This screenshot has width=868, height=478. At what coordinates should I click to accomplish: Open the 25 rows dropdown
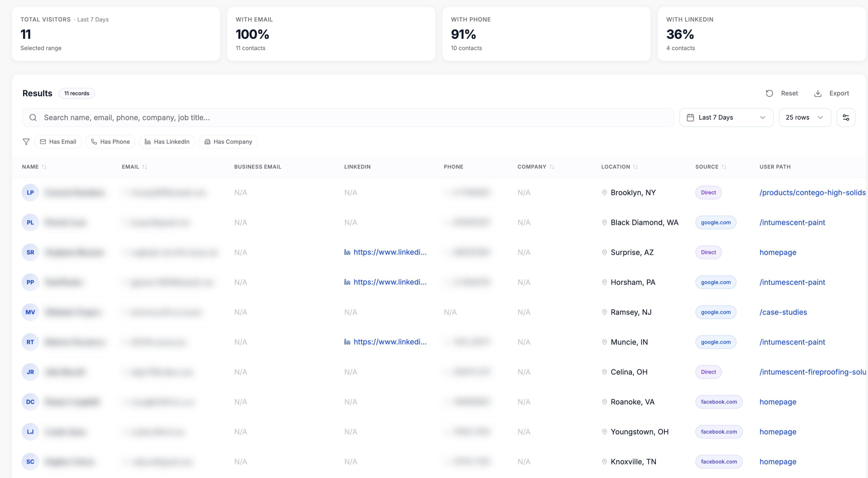tap(805, 117)
